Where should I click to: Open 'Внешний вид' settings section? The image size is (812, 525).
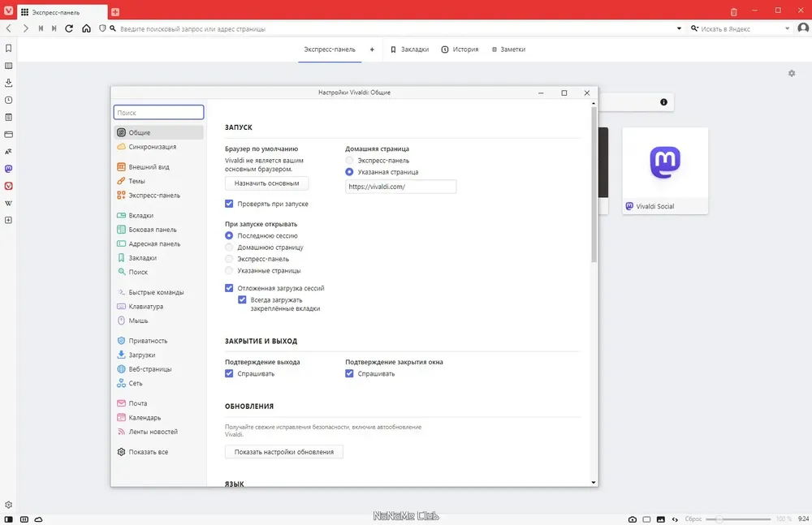[x=158, y=166]
